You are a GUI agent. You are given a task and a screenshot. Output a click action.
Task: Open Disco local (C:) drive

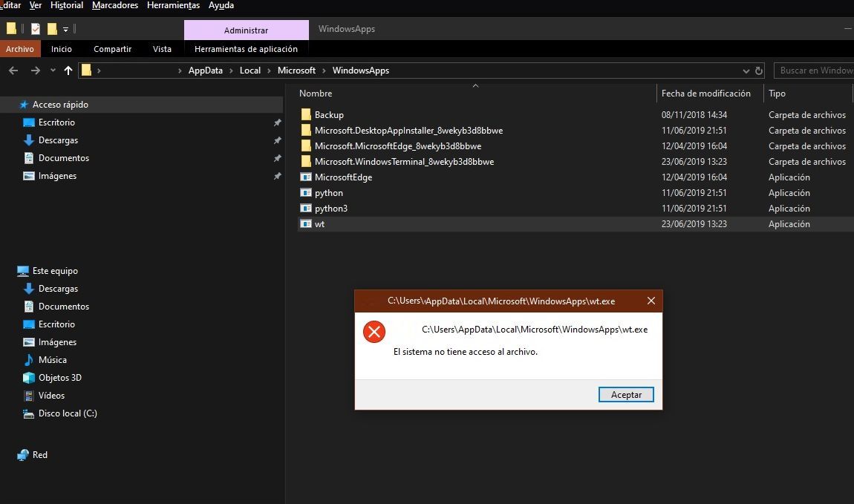pyautogui.click(x=68, y=413)
